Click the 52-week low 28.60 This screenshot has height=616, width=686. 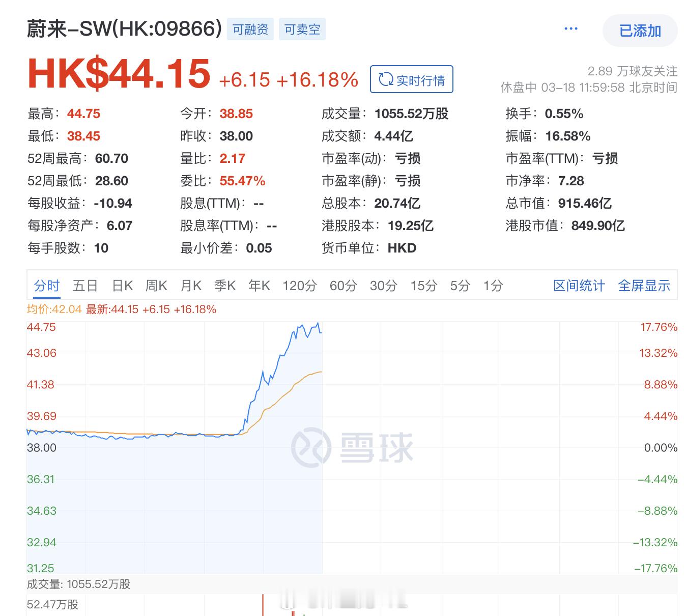111,181
